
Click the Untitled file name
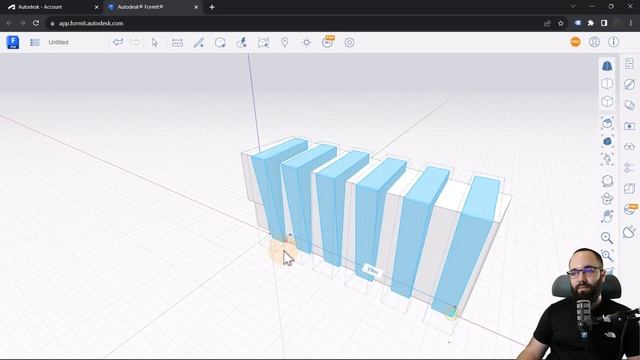tap(58, 42)
